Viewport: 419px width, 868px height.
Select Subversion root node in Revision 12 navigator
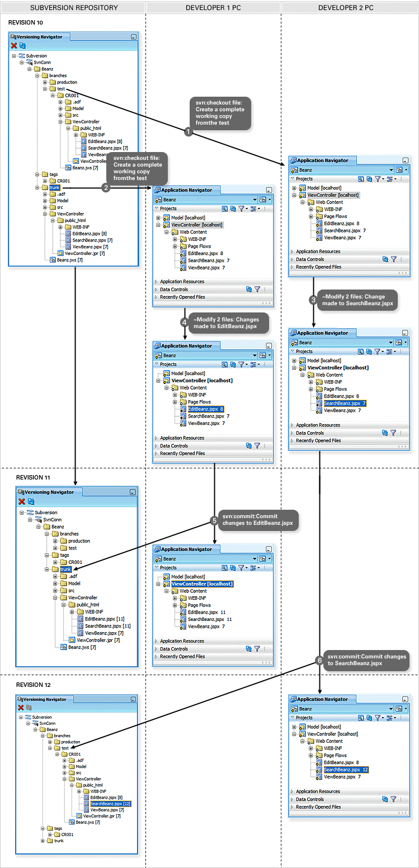click(x=42, y=717)
